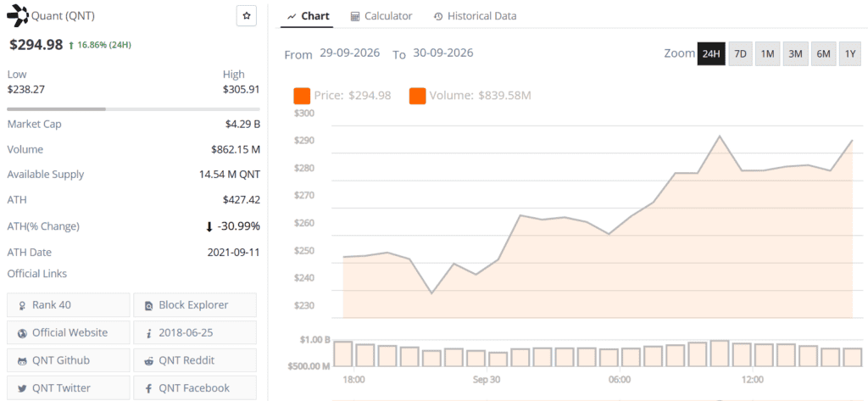Click the Volume value $862.15 M
The height and width of the screenshot is (401, 868).
236,149
